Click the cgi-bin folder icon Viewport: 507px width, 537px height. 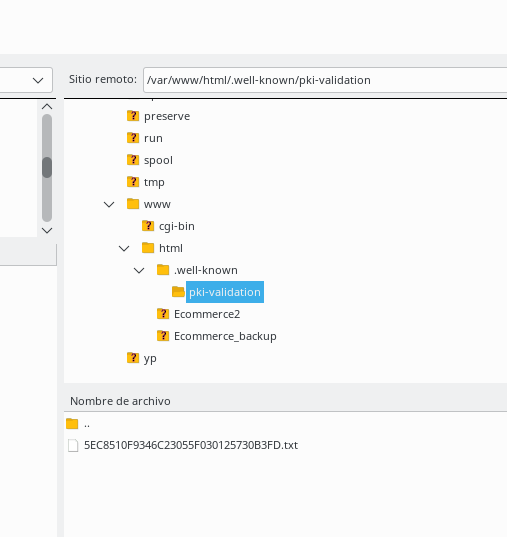148,226
